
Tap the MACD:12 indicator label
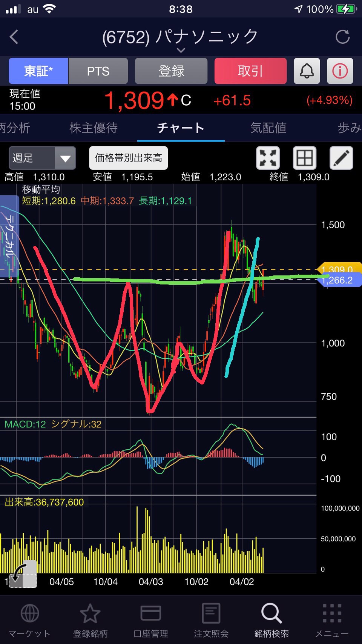[25, 424]
